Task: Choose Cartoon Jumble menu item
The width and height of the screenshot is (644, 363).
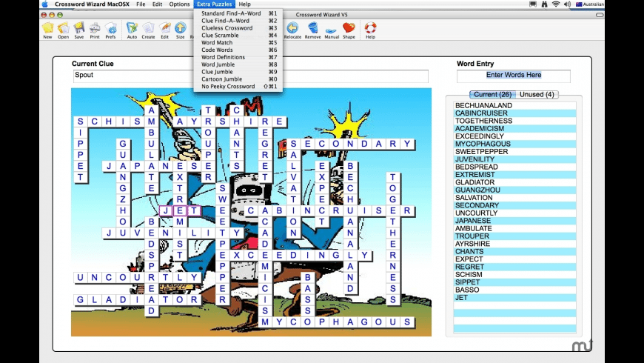Action: point(238,79)
